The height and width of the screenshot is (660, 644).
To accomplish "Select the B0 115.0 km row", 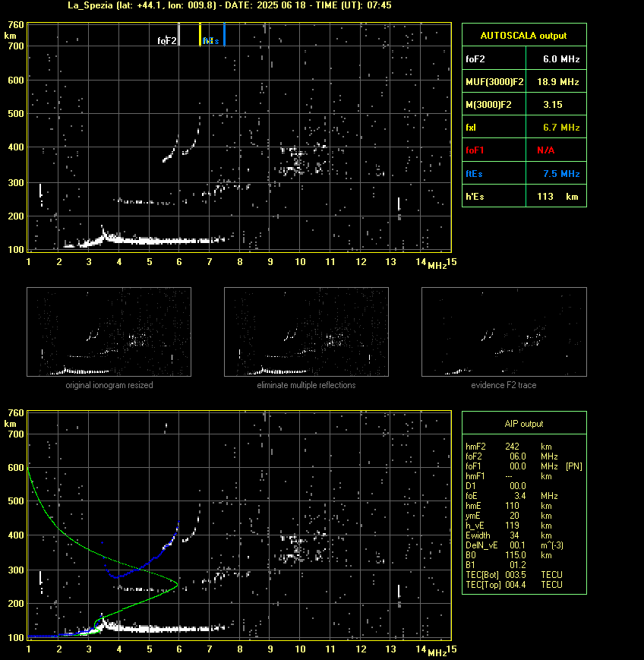I will (x=509, y=555).
